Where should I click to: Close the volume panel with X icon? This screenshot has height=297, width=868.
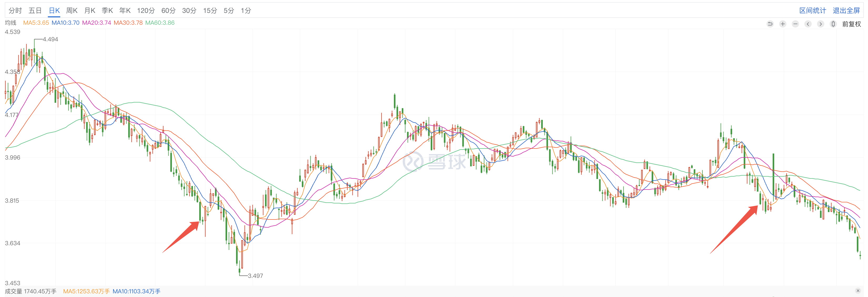858,291
